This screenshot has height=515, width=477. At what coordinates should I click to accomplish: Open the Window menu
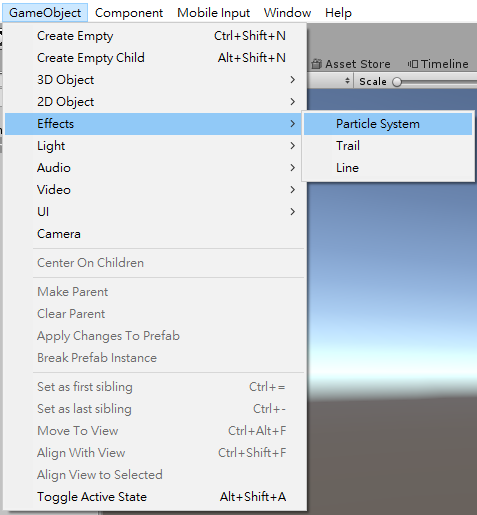pyautogui.click(x=287, y=13)
